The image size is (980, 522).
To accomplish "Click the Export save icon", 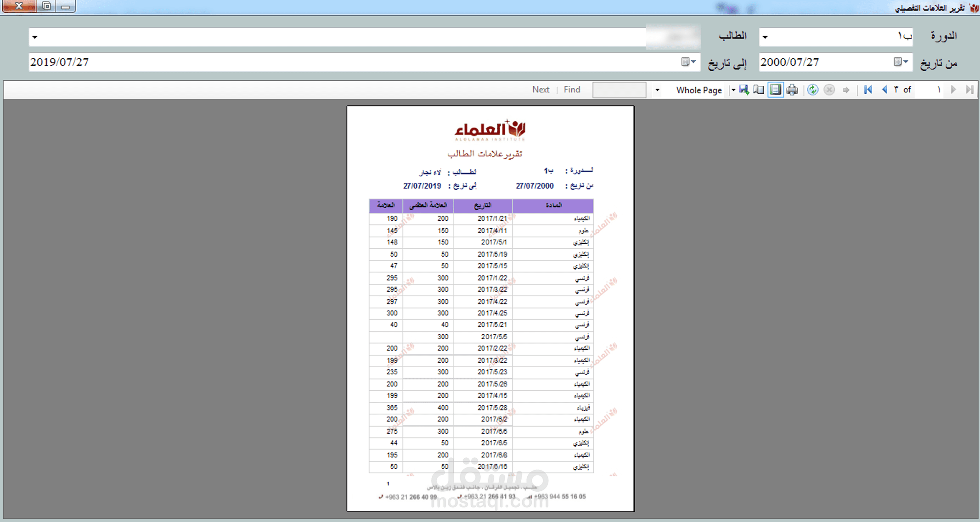I will tap(744, 90).
